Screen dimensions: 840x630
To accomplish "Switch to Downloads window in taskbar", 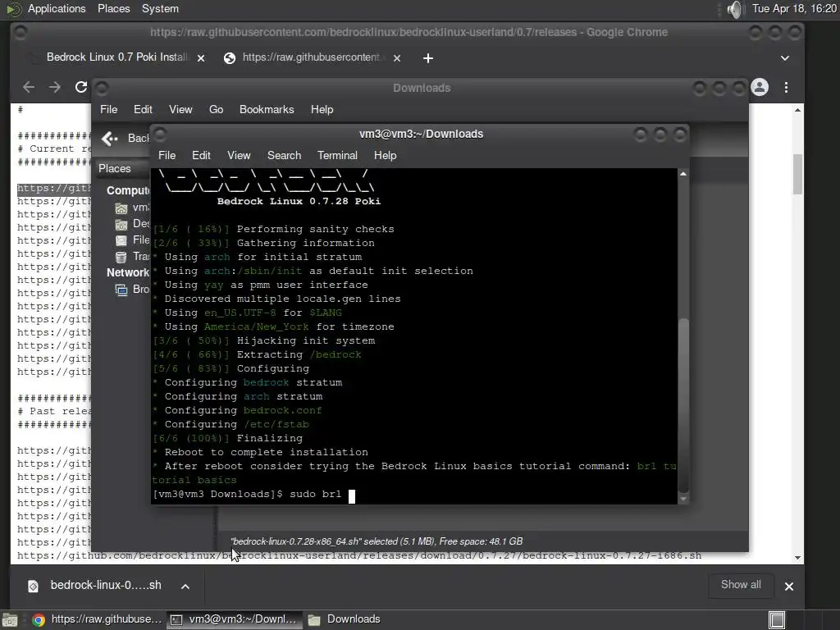I will [x=344, y=619].
